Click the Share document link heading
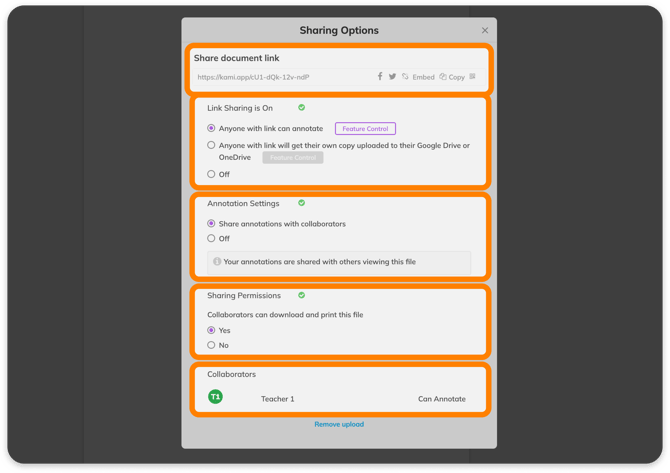 (x=237, y=58)
